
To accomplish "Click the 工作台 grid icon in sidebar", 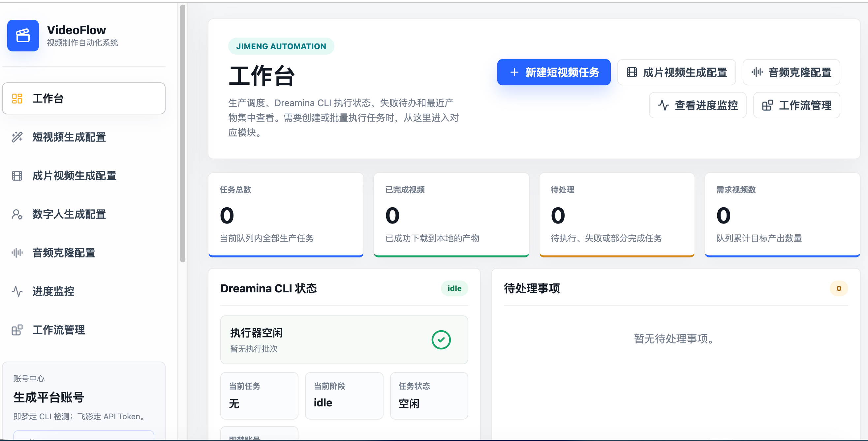I will pos(17,98).
